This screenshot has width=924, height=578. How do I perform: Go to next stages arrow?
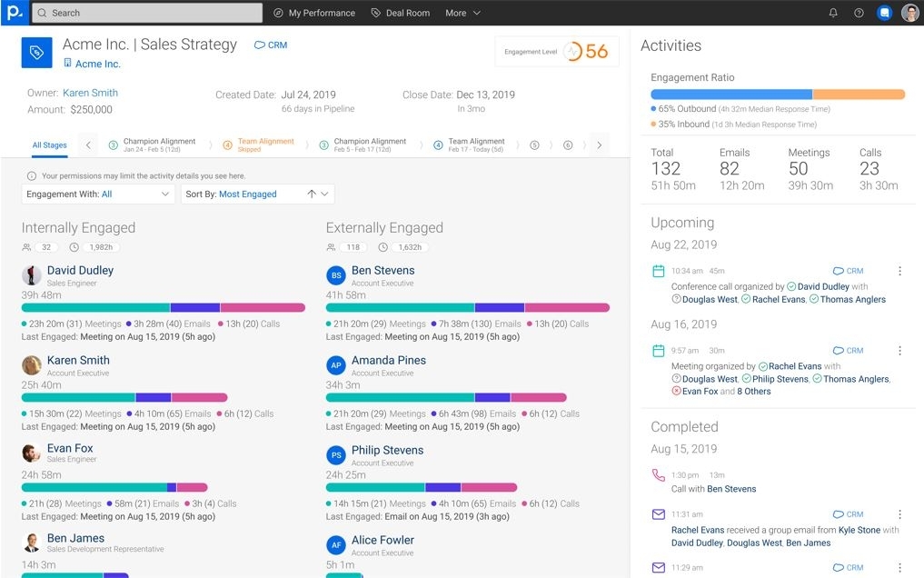[600, 144]
